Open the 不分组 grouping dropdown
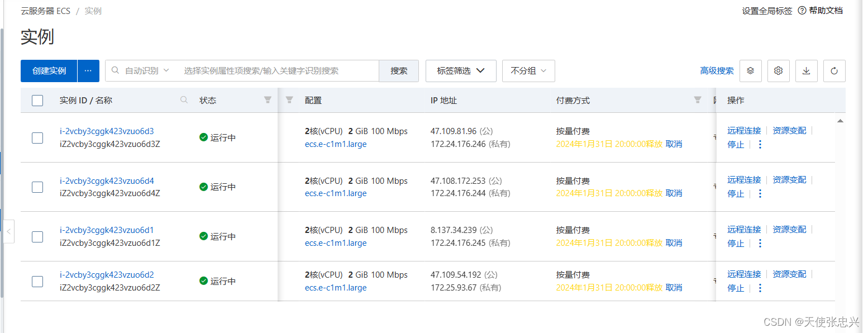 (x=528, y=71)
